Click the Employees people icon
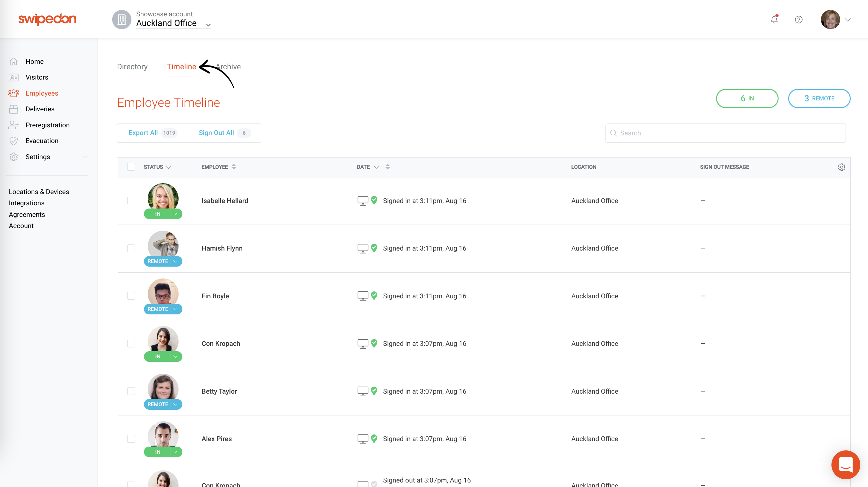The height and width of the screenshot is (487, 868). pos(13,93)
